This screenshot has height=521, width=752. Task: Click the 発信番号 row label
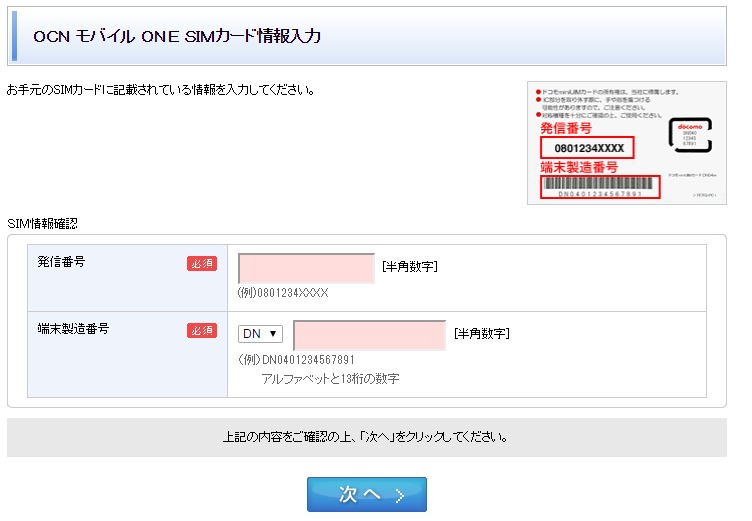click(x=61, y=262)
